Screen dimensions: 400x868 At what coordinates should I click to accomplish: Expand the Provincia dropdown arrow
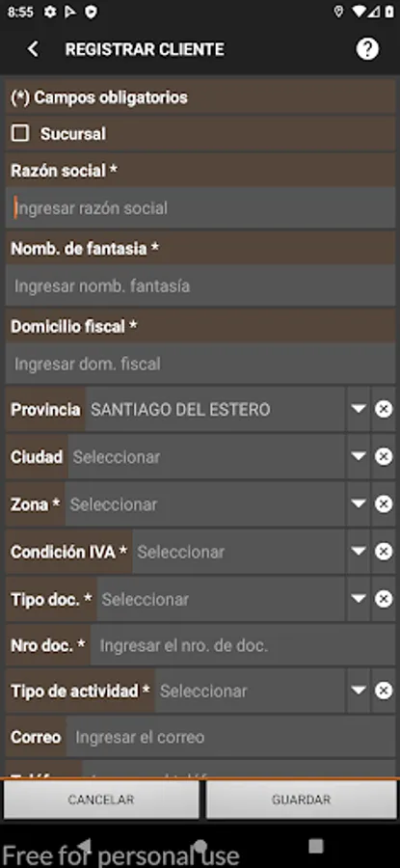(x=359, y=409)
